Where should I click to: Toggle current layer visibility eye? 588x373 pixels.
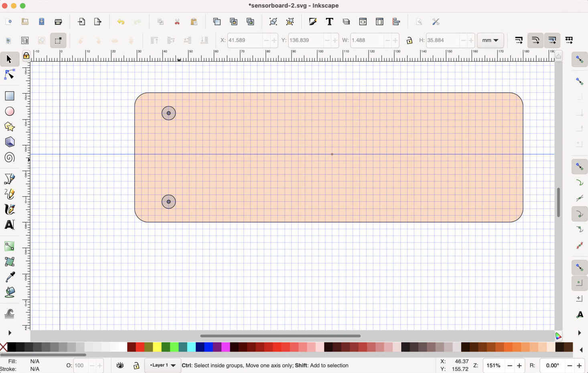click(120, 365)
